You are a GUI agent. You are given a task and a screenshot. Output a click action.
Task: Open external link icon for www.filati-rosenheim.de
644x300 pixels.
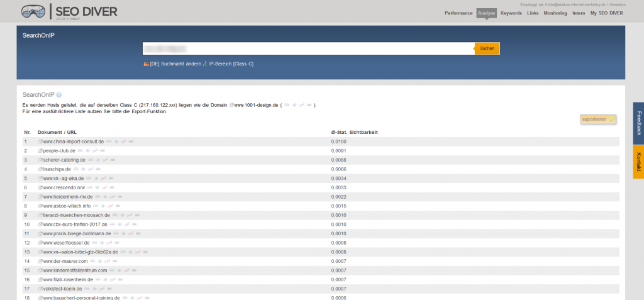pos(40,279)
